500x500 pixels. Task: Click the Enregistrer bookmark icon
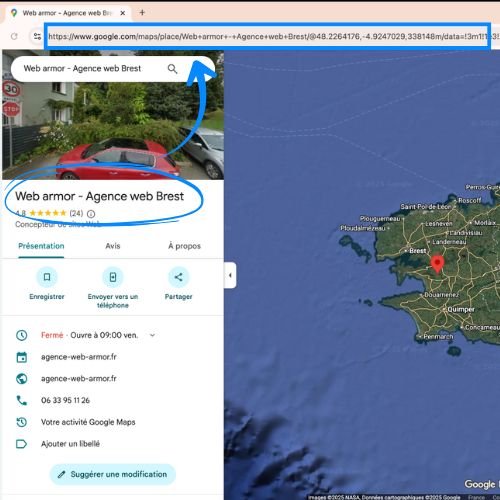pos(47,277)
